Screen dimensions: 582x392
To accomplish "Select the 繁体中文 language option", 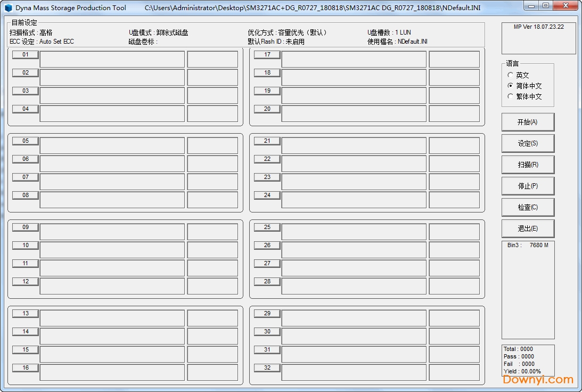I will coord(511,96).
